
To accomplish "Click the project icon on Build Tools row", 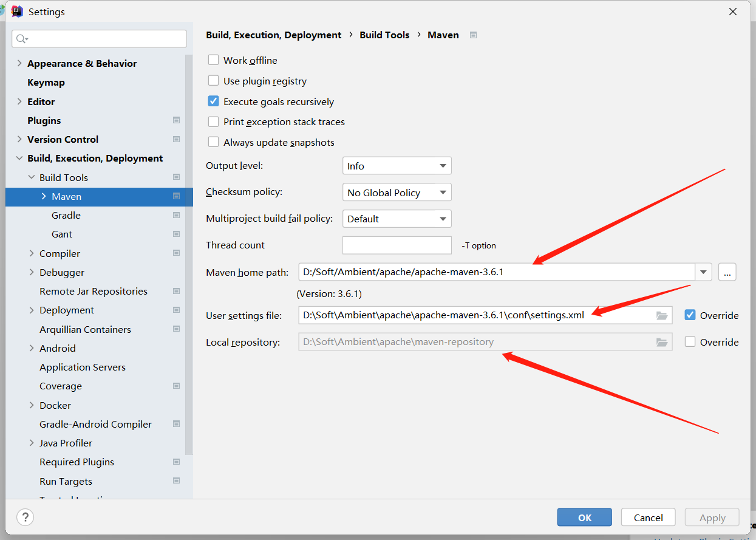I will click(176, 177).
